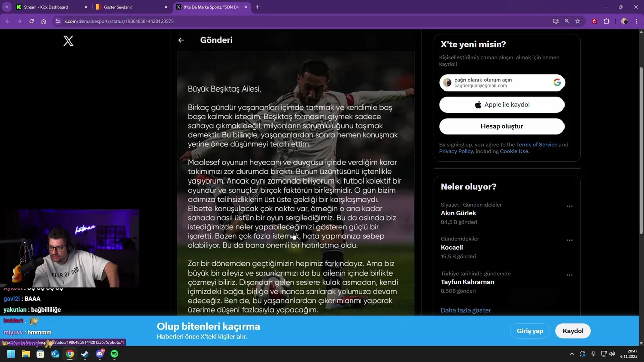Click Daha fazla göster link
644x362 pixels.
tap(465, 310)
